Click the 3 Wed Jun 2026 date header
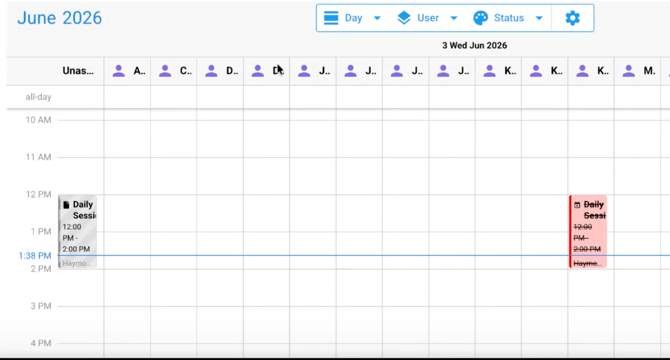 coord(474,45)
